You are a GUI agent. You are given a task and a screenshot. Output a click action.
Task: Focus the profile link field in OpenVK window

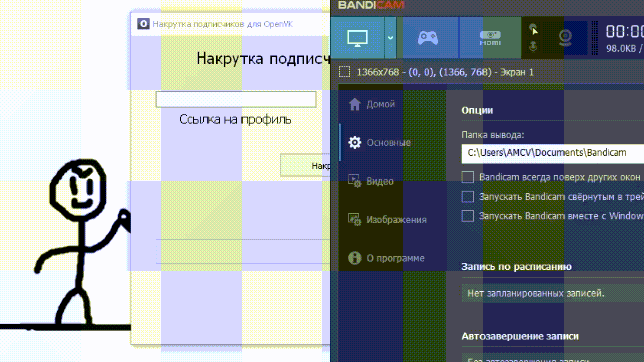pyautogui.click(x=236, y=99)
